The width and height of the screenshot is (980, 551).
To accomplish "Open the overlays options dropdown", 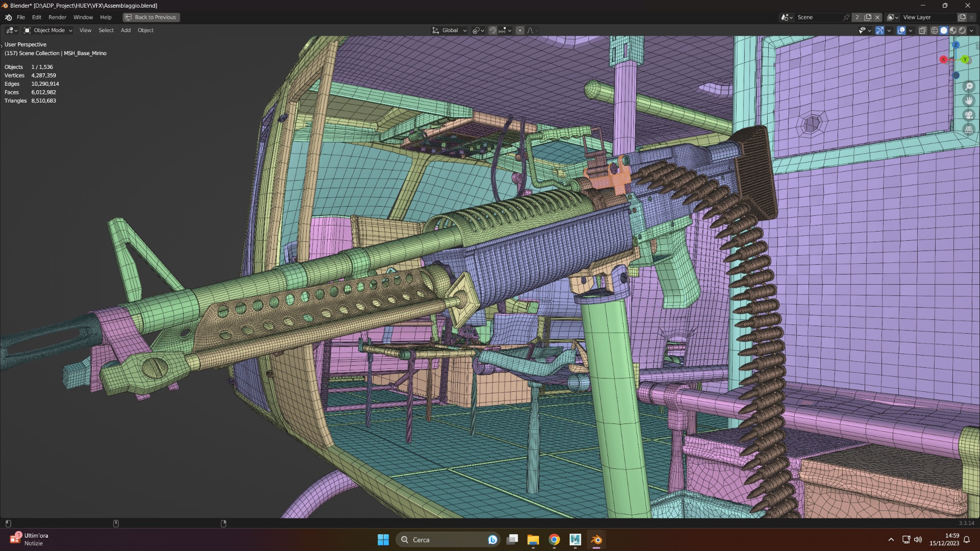I will pos(910,31).
